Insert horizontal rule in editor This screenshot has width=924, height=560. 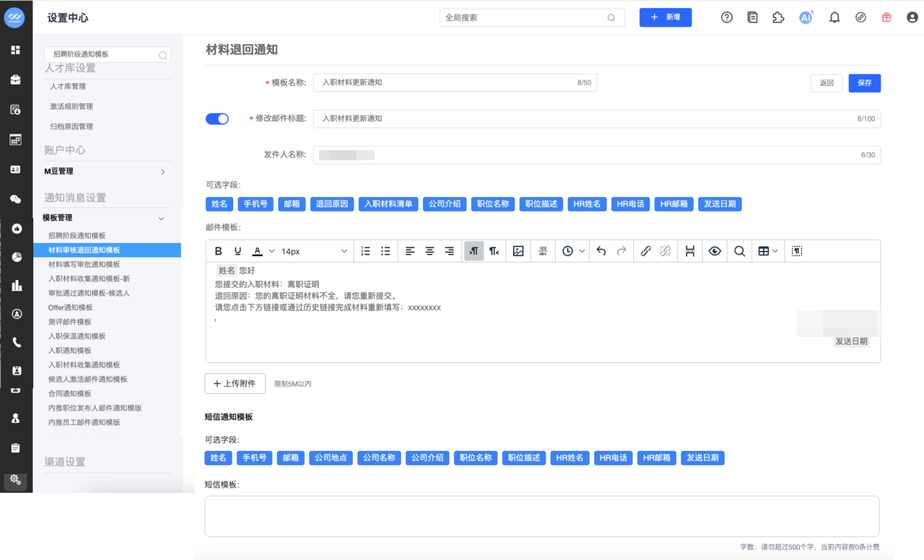tap(543, 251)
